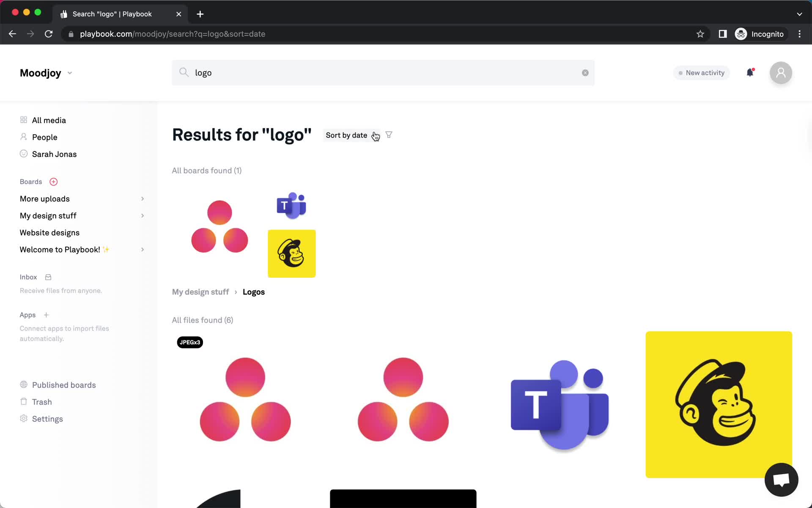
Task: Open the 'Sort by date' dropdown
Action: click(x=351, y=135)
